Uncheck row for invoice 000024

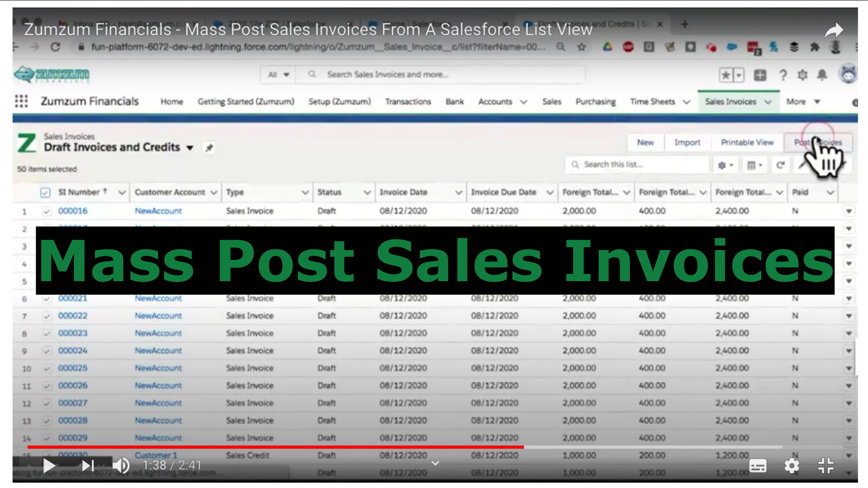[x=47, y=351]
